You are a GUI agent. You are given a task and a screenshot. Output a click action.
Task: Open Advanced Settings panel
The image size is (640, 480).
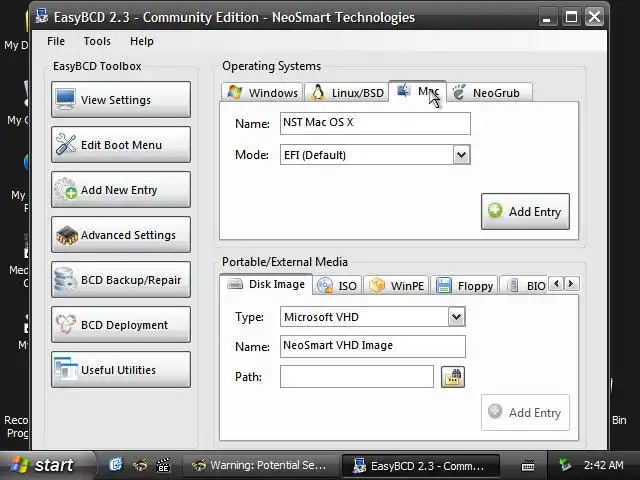click(121, 235)
